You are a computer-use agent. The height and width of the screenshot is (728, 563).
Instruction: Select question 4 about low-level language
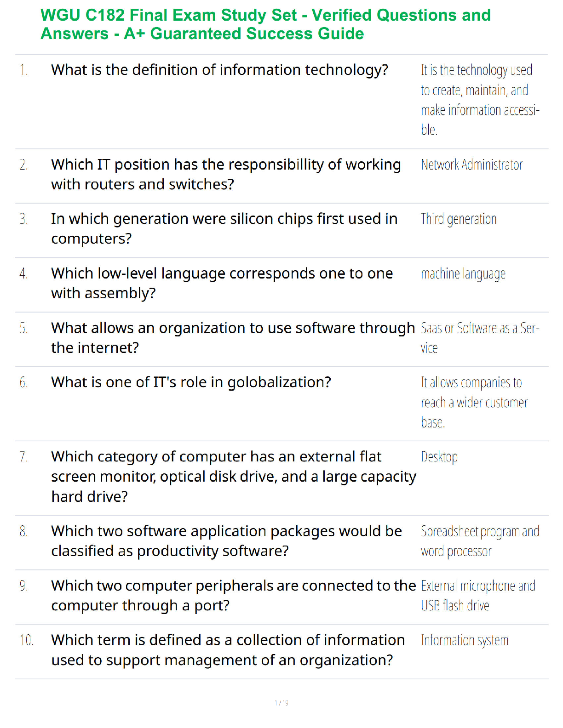coord(222,283)
